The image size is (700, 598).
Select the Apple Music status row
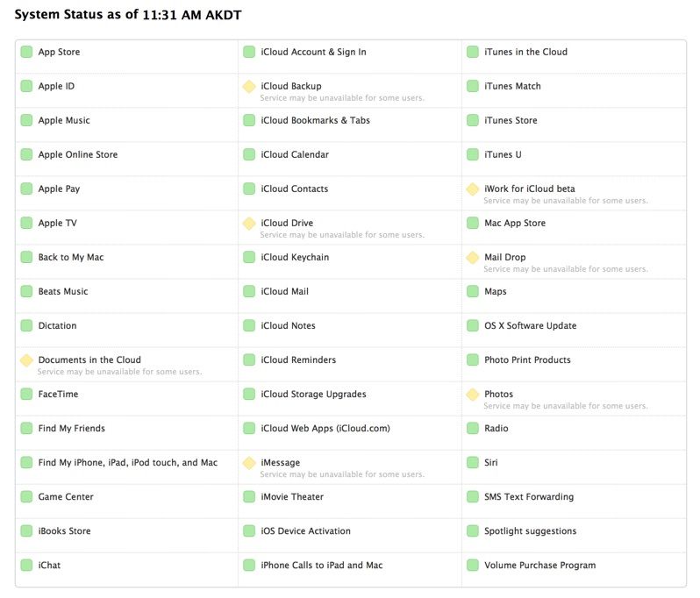[63, 120]
